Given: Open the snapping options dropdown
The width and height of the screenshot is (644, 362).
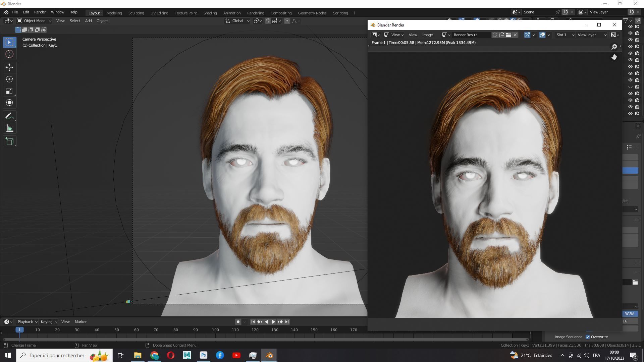Looking at the screenshot, I should pos(277,21).
